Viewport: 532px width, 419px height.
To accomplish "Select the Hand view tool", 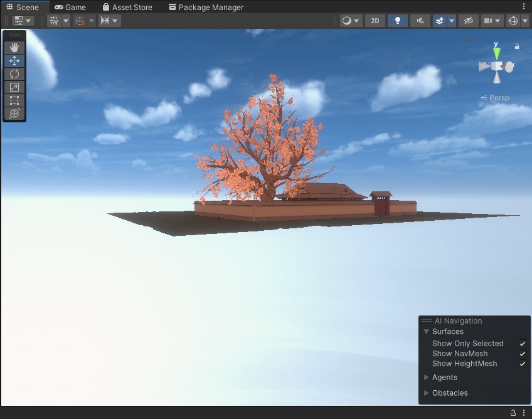I will (14, 48).
